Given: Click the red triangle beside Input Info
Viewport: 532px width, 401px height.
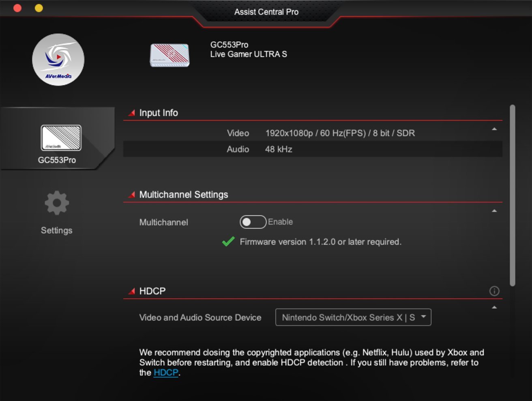Looking at the screenshot, I should pos(131,113).
